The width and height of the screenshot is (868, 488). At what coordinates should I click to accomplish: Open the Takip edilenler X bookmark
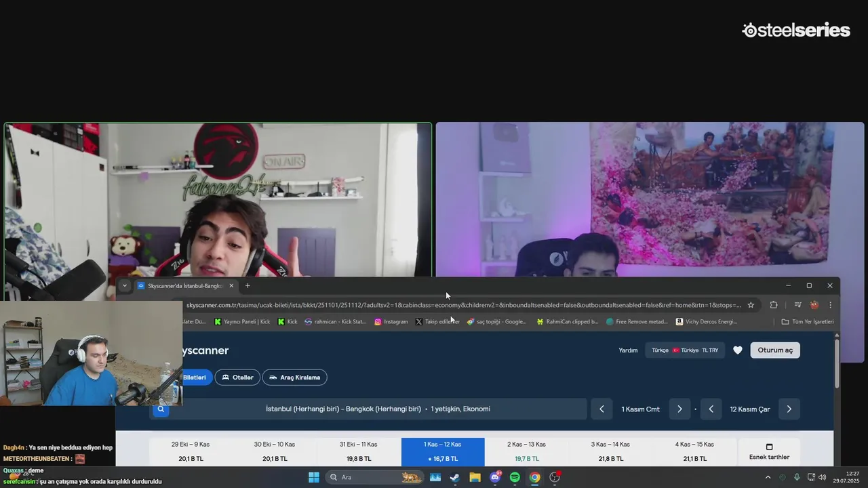pos(437,322)
